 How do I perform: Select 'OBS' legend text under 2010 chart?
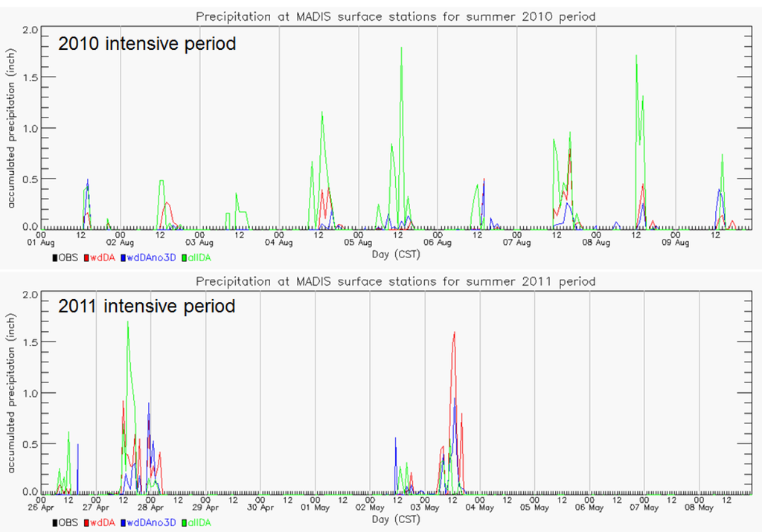(x=68, y=258)
